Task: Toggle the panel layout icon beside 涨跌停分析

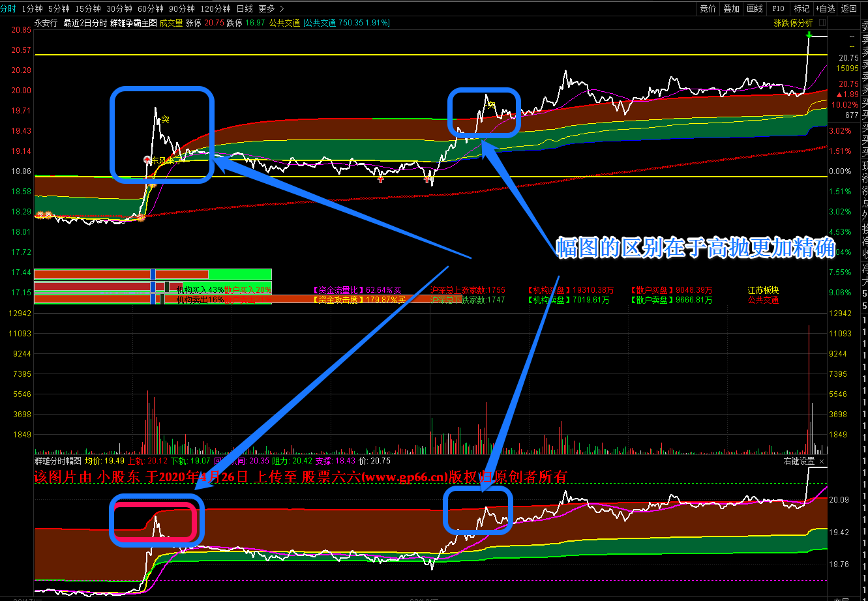Action: pyautogui.click(x=822, y=23)
